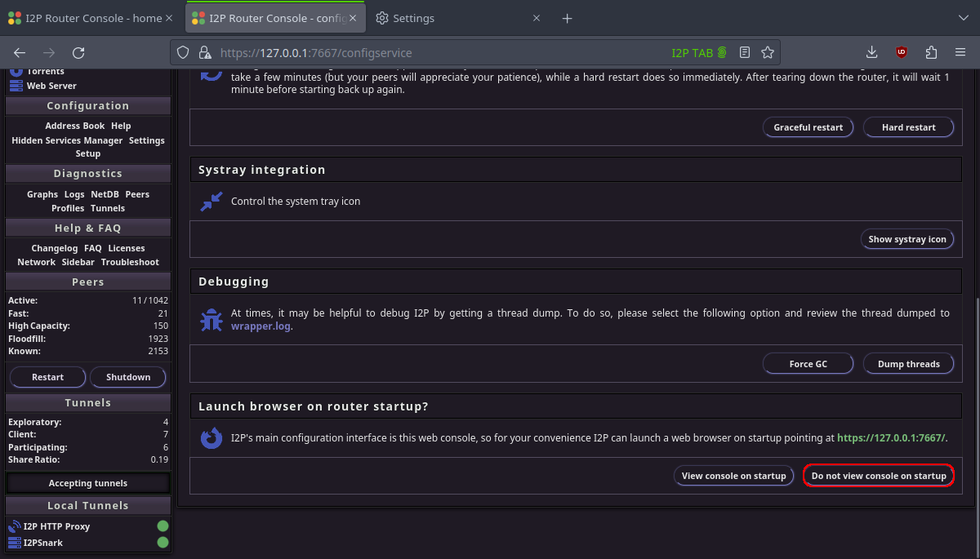Click the shield tracking protection icon
980x559 pixels.
click(x=184, y=52)
